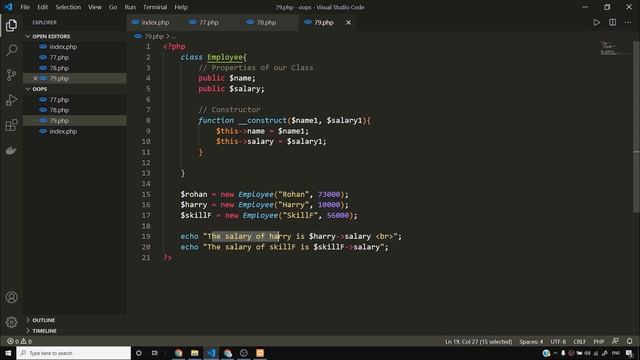This screenshot has width=640, height=360.
Task: Click the Run Code play icon
Action: [x=596, y=22]
